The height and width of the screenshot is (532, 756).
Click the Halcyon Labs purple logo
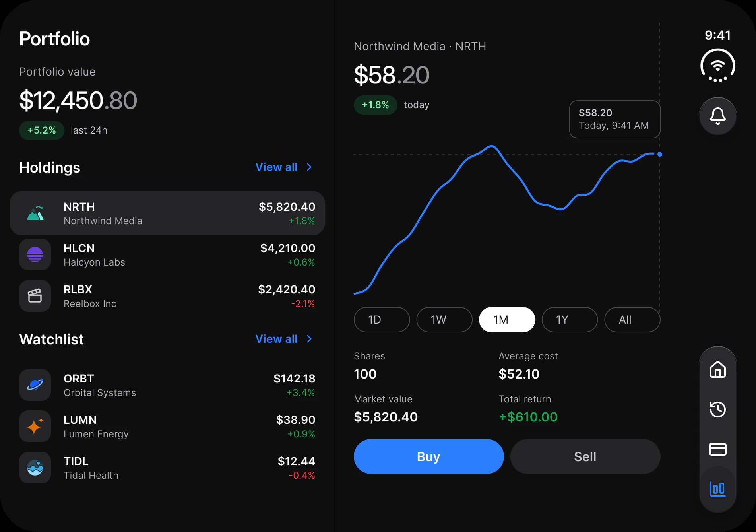tap(35, 254)
